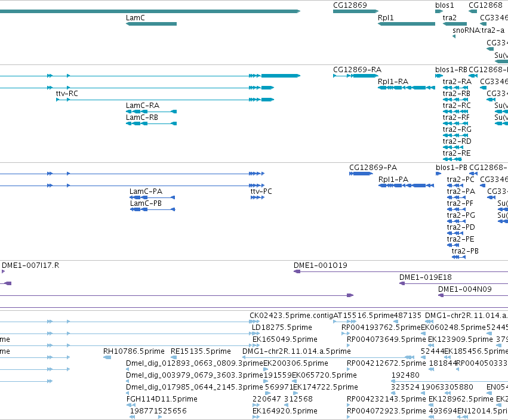Select the LamC-RB transcript glyph
Screen dimensions: 508x420
(151, 123)
